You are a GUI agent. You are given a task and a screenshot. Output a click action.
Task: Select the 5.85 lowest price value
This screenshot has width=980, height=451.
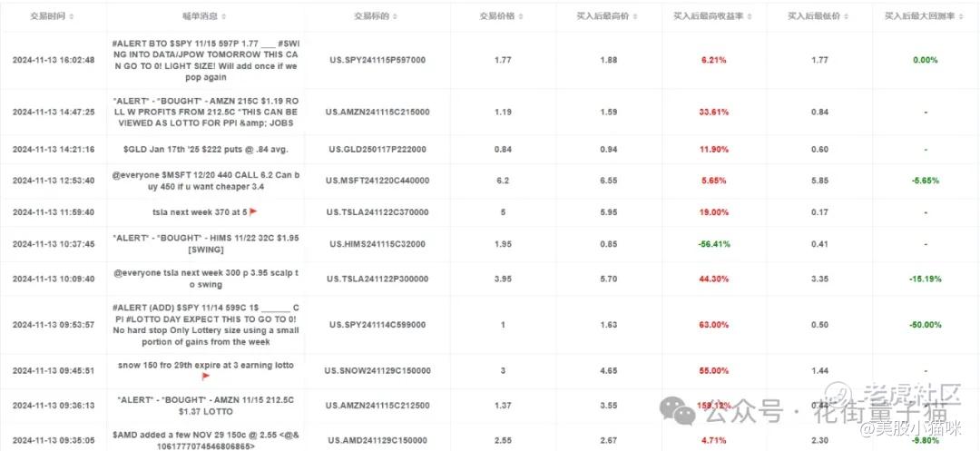819,181
